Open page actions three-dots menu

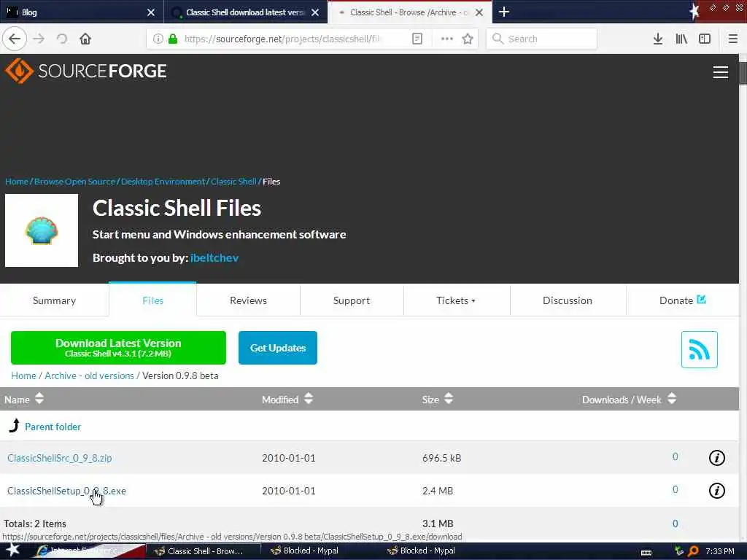(447, 39)
